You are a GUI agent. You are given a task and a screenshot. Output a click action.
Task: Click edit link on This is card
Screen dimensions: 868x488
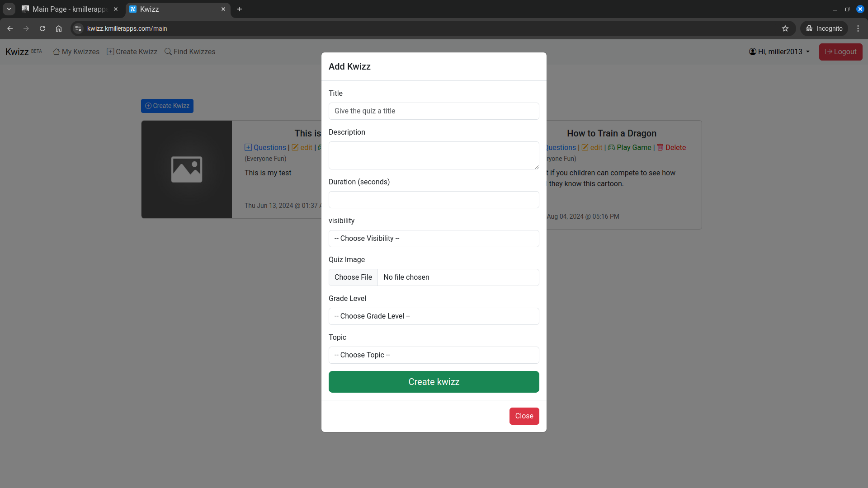[x=302, y=148]
